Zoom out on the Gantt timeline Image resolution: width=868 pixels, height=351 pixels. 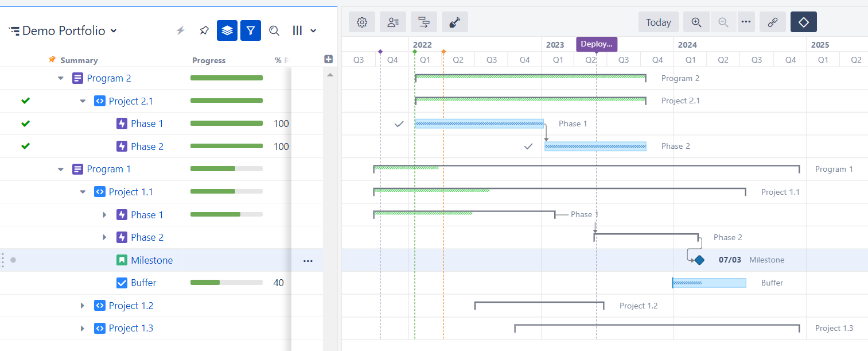click(x=723, y=22)
